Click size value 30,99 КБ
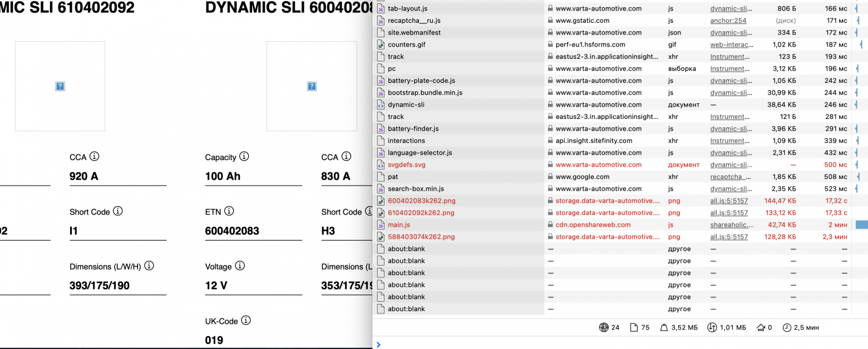Image resolution: width=868 pixels, height=349 pixels. (782, 93)
